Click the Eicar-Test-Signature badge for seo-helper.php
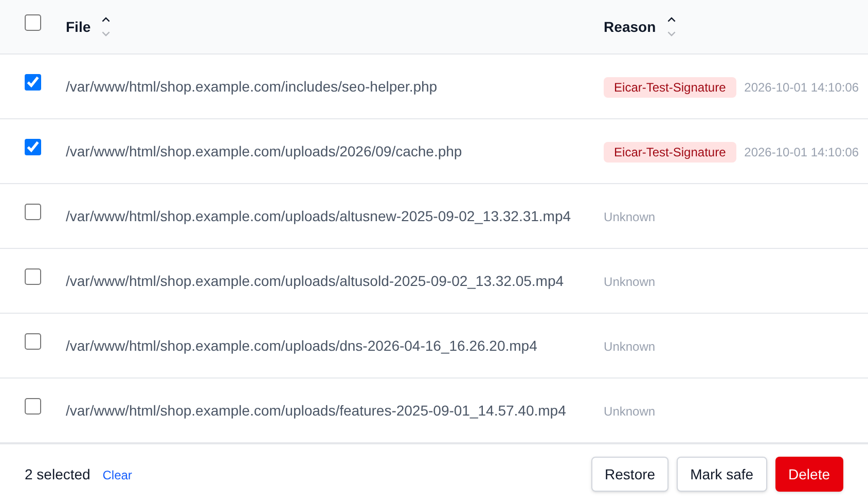The width and height of the screenshot is (868, 504). (670, 87)
